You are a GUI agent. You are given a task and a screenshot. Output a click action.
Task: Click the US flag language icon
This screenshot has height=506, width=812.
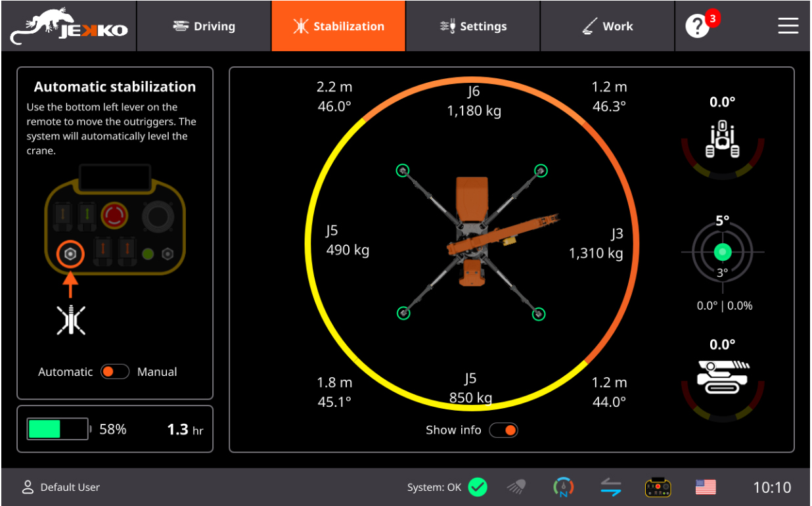(x=705, y=487)
